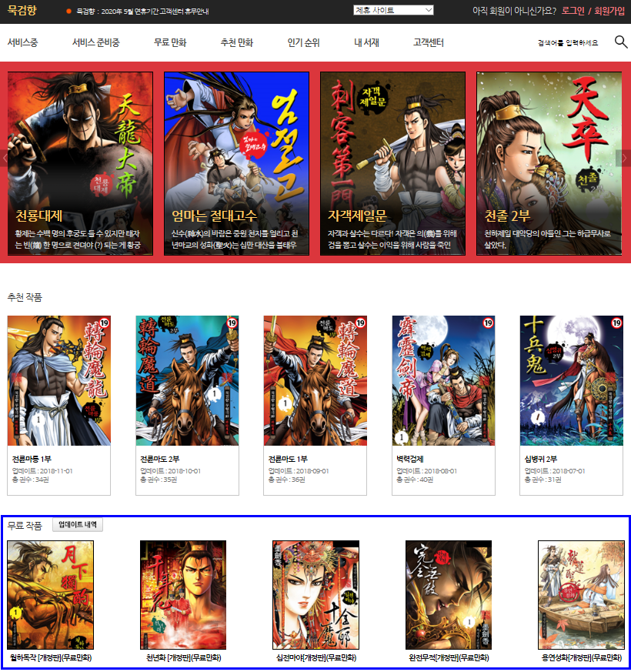Screen dimensions: 631x672
Task: Open 십전마야 free comic cover
Action: [316, 595]
